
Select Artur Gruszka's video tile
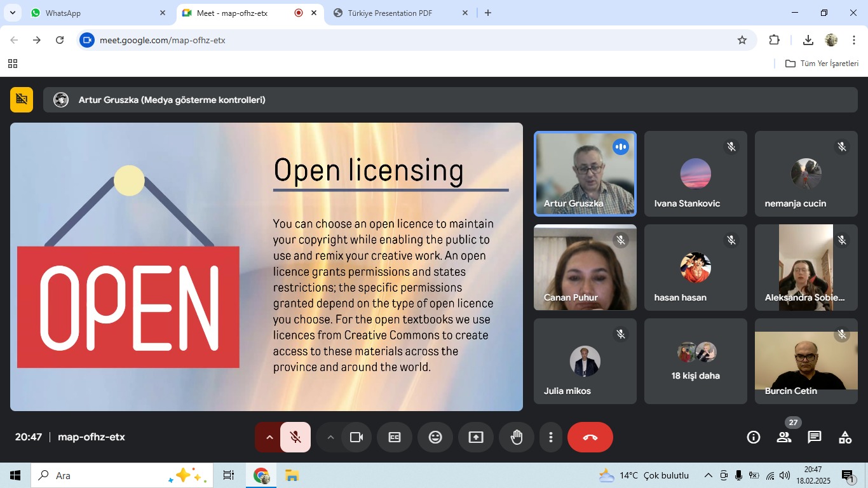tap(585, 173)
